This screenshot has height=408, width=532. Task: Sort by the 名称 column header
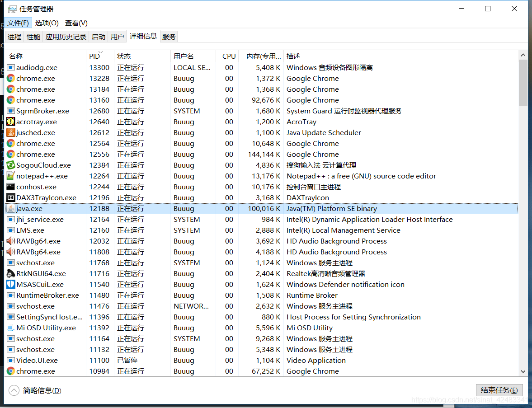tap(46, 56)
